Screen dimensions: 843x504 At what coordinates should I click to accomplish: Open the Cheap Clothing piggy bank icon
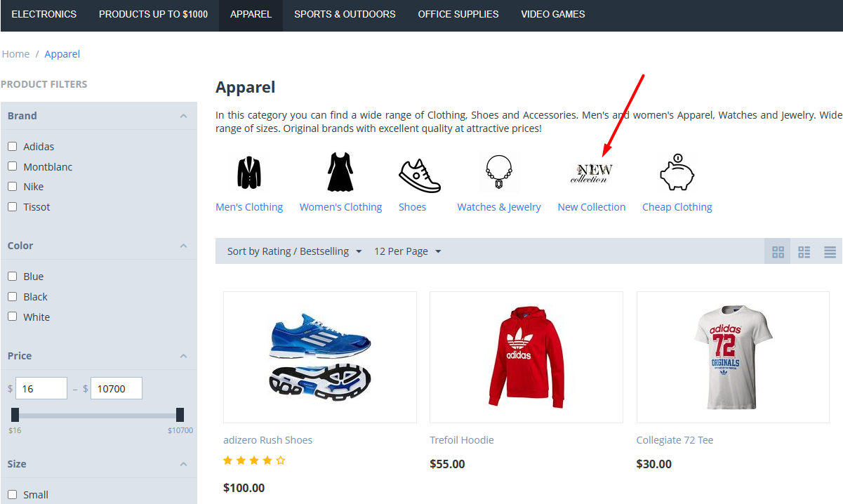click(677, 173)
